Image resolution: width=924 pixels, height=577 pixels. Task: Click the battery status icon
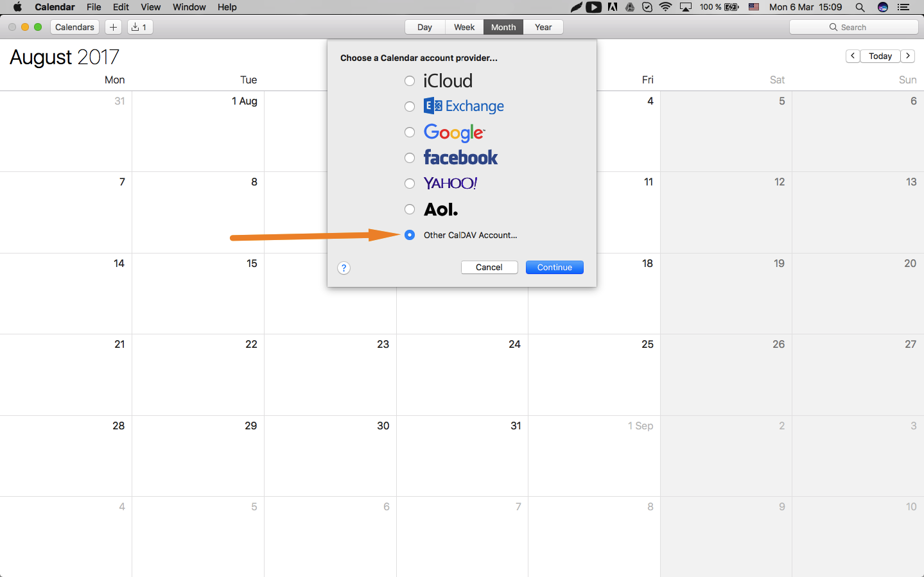click(x=732, y=7)
